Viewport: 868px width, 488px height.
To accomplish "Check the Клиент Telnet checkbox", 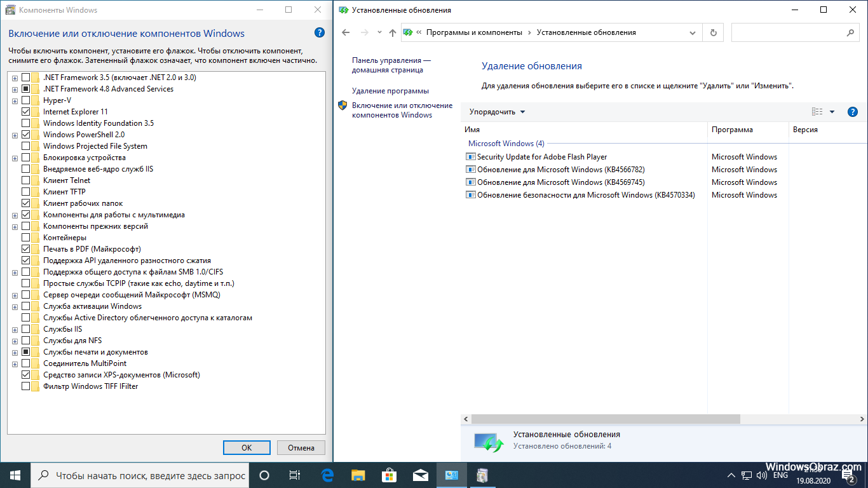I will (x=26, y=180).
